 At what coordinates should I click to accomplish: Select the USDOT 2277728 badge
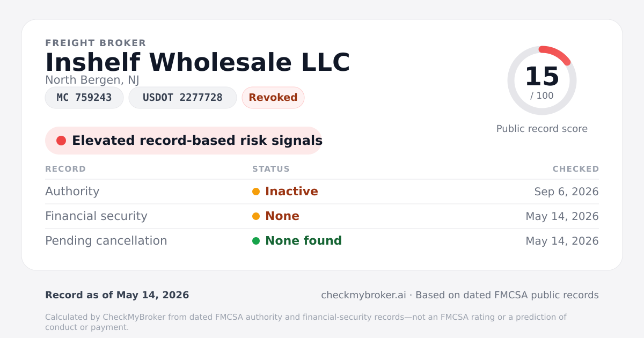[x=182, y=98]
